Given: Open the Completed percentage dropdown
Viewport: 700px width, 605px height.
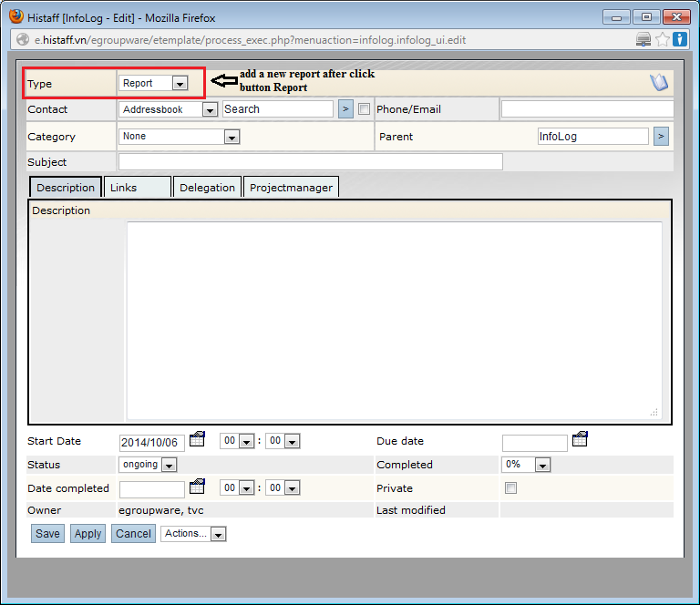Looking at the screenshot, I should [527, 465].
